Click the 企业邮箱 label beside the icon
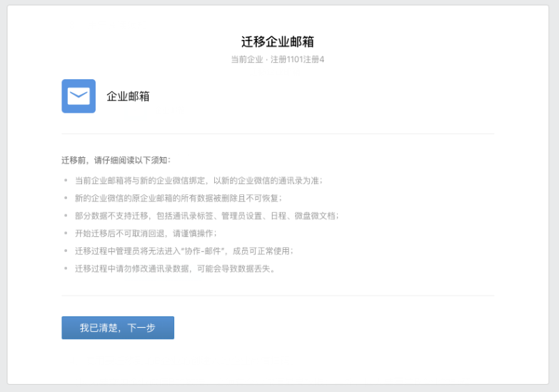 coord(128,96)
